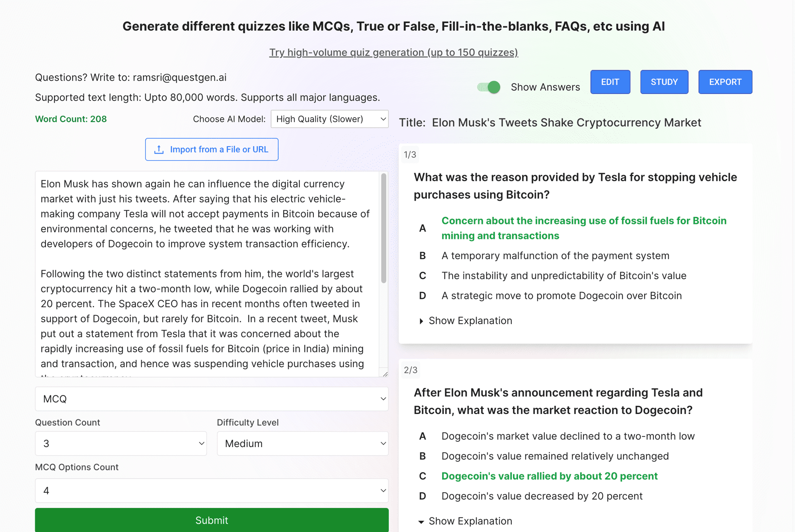
Task: Open the AI Model dropdown menu
Action: pos(330,118)
